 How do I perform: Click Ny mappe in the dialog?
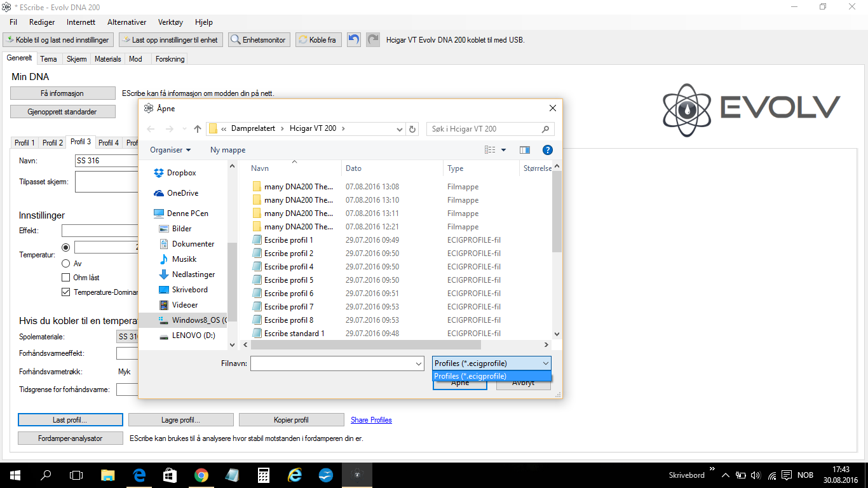click(227, 150)
